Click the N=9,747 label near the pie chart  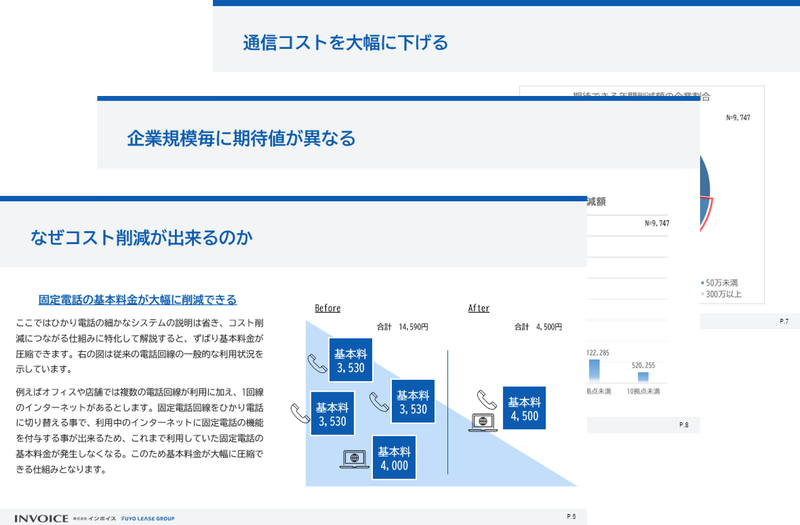tap(738, 117)
